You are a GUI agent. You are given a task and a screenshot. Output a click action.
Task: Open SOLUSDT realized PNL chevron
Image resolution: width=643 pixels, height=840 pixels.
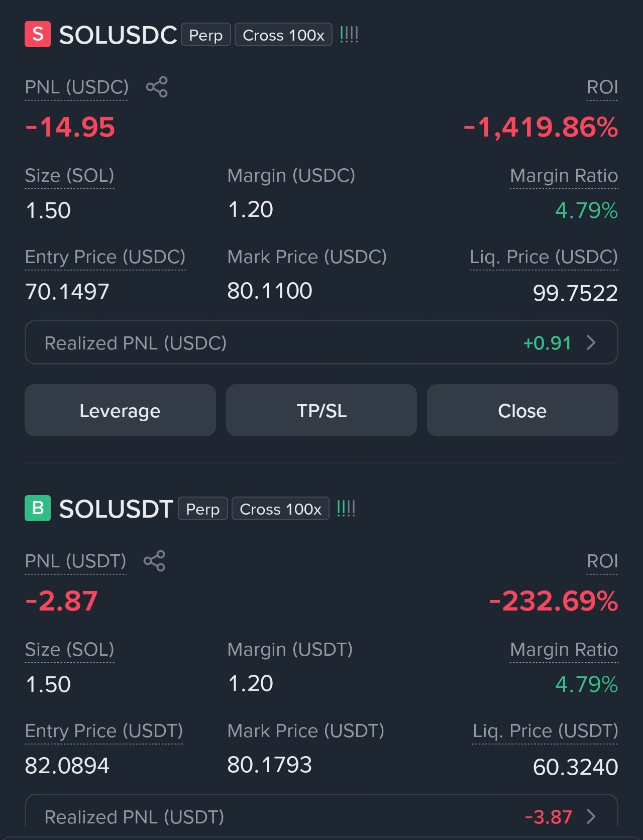pos(591,817)
